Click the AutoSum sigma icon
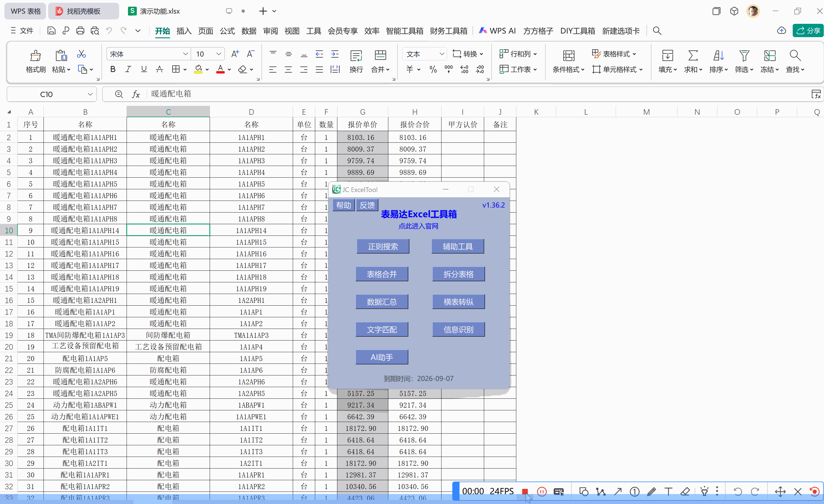The height and width of the screenshot is (504, 824). (x=693, y=55)
